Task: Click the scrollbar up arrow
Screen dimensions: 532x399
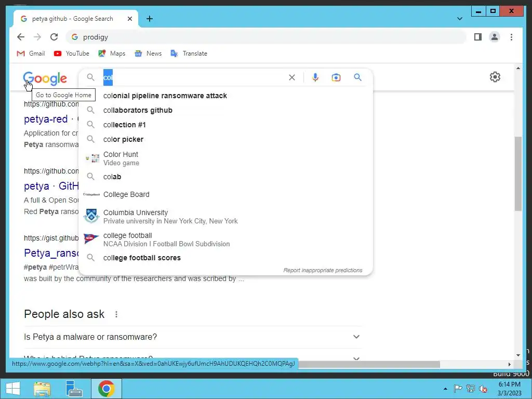Action: [x=518, y=68]
